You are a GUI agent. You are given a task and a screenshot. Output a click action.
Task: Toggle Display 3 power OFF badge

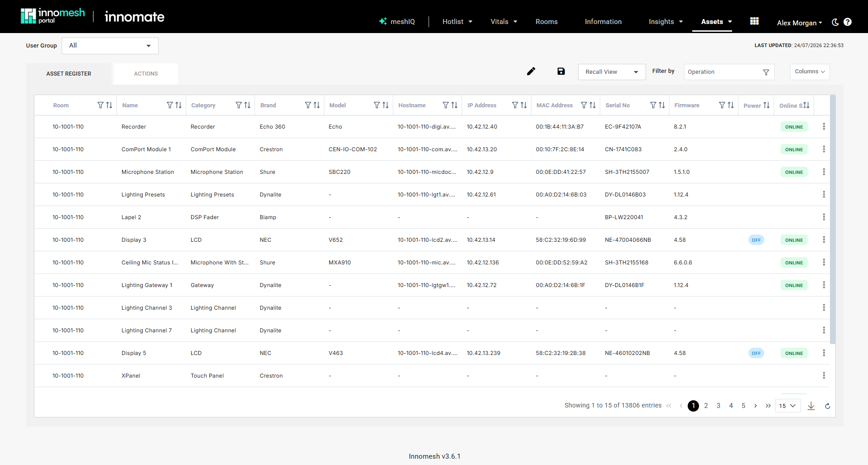coord(756,240)
